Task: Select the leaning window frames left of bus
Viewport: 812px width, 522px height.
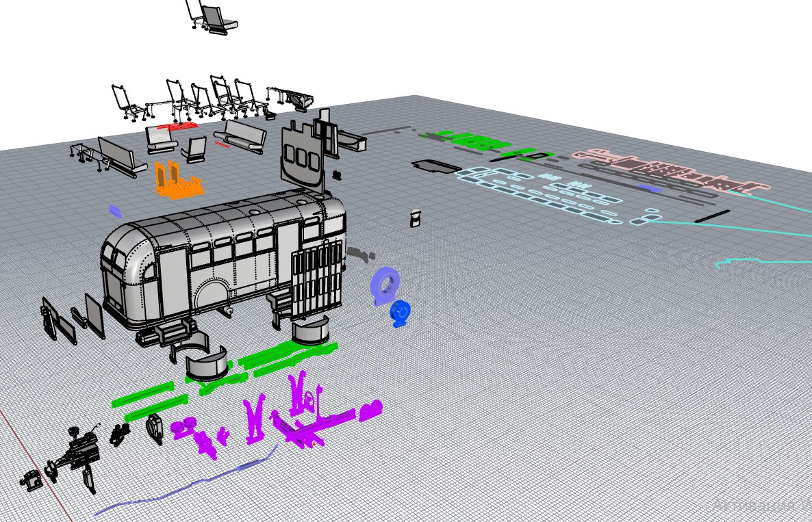Action: 73,318
